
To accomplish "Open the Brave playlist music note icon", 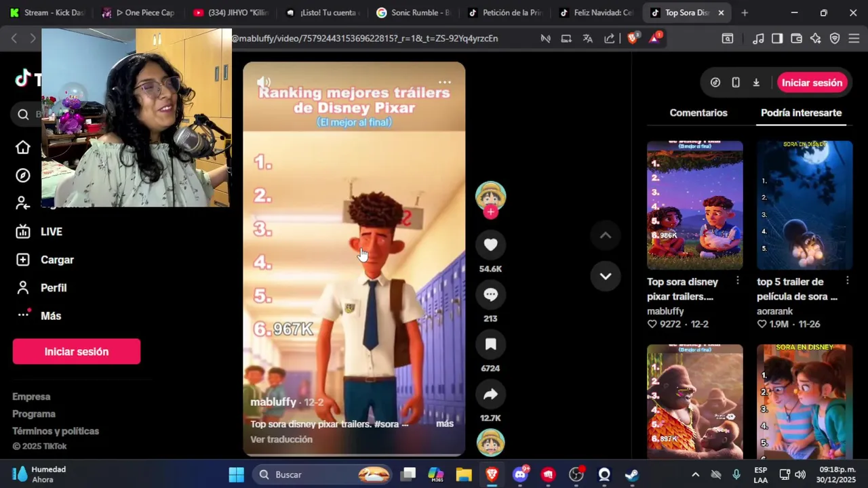I will pyautogui.click(x=758, y=39).
